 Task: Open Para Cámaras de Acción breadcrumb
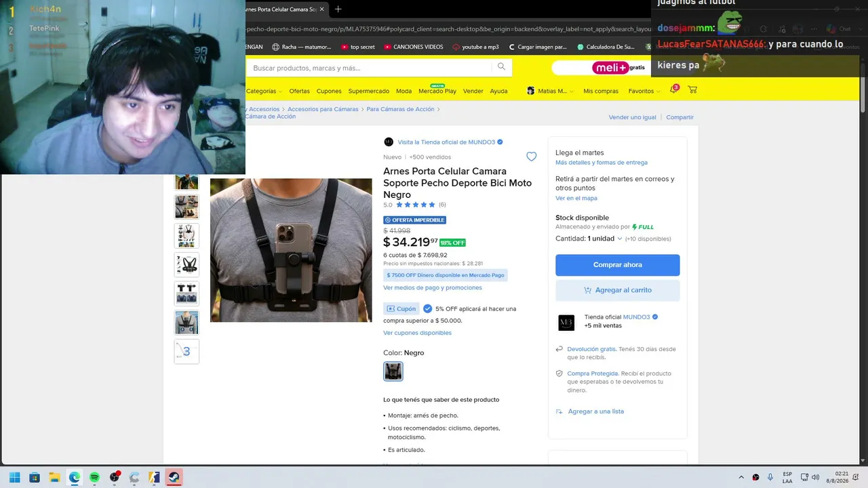pyautogui.click(x=400, y=109)
